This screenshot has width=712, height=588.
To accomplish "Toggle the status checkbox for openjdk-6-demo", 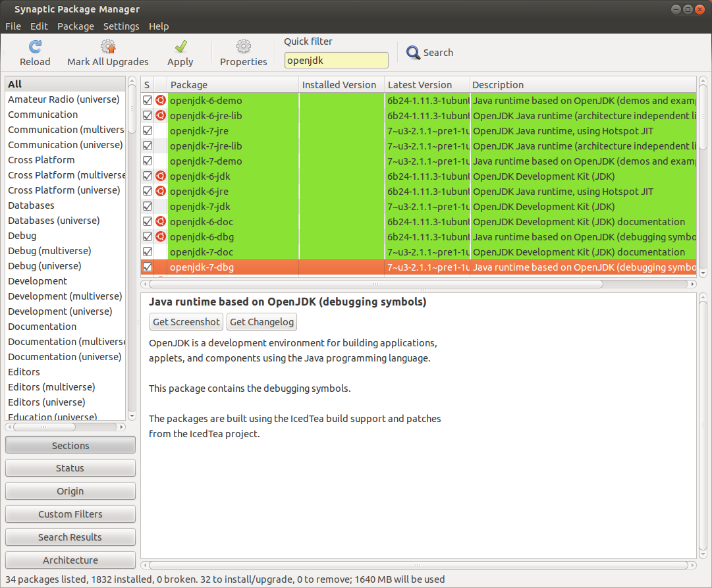I will [x=148, y=100].
